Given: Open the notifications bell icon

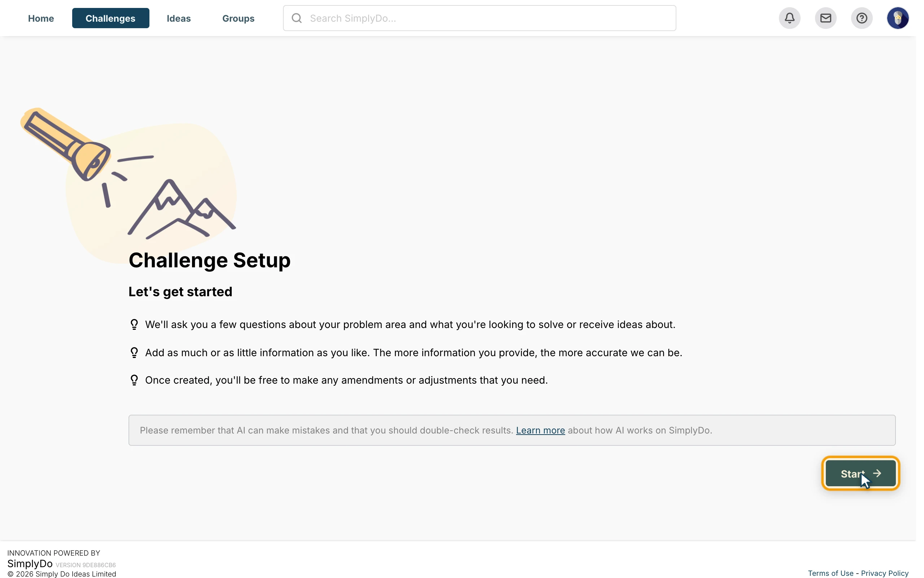Looking at the screenshot, I should (789, 18).
